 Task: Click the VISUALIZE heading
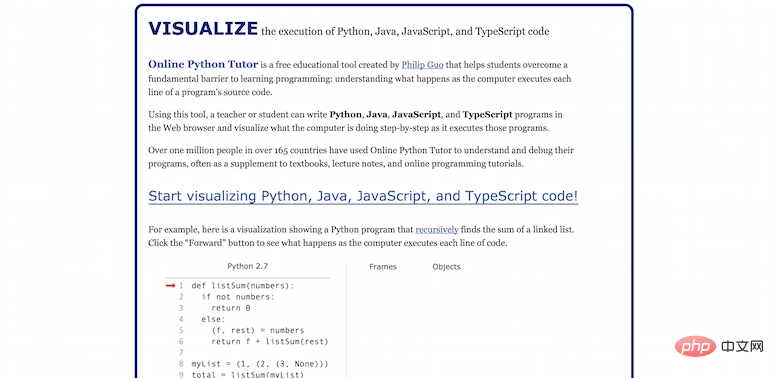[203, 29]
